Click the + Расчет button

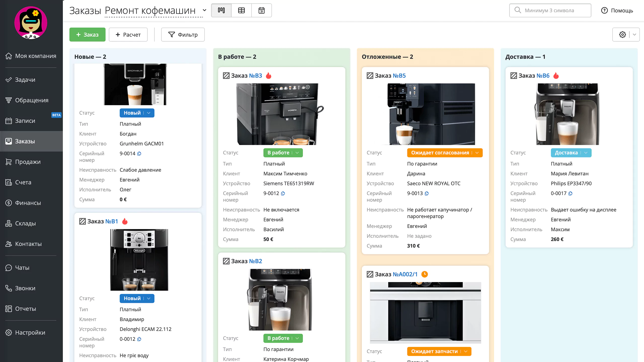click(128, 35)
